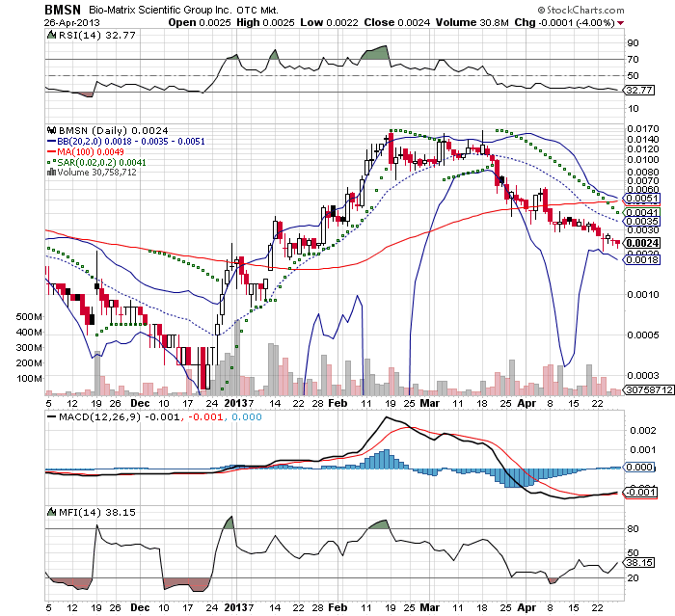Click the red down arrow next to Chg
675x616 pixels.
[621, 23]
